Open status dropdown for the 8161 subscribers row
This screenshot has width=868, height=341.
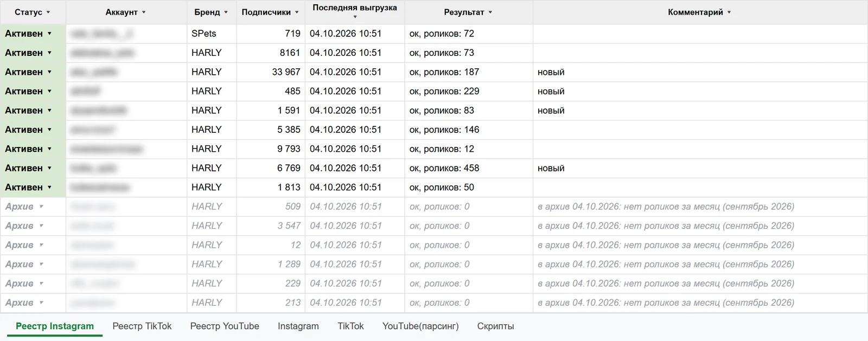49,53
